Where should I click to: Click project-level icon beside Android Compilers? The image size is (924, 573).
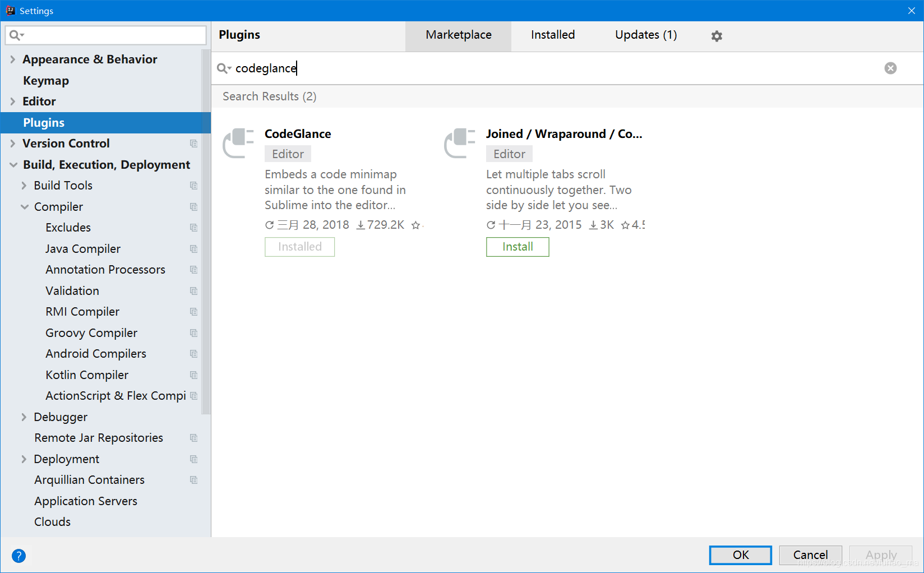193,354
